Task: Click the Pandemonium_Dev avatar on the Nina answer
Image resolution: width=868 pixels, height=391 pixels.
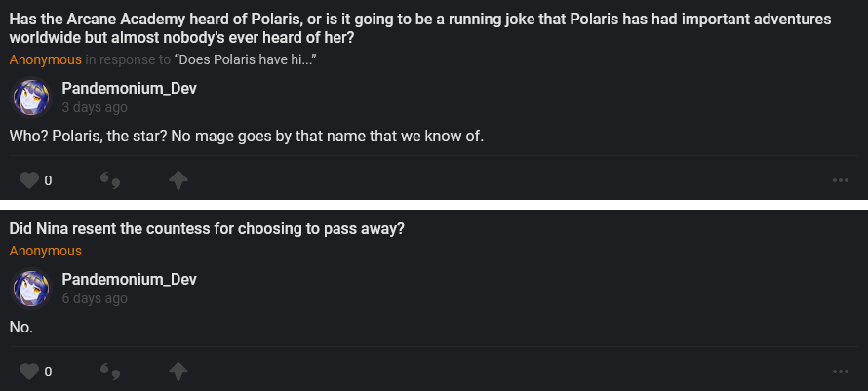Action: tap(29, 289)
